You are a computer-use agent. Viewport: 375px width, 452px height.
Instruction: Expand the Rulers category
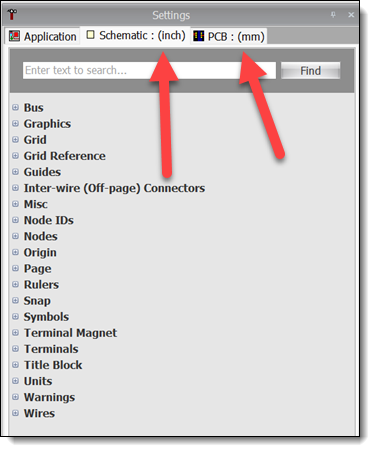tap(15, 284)
